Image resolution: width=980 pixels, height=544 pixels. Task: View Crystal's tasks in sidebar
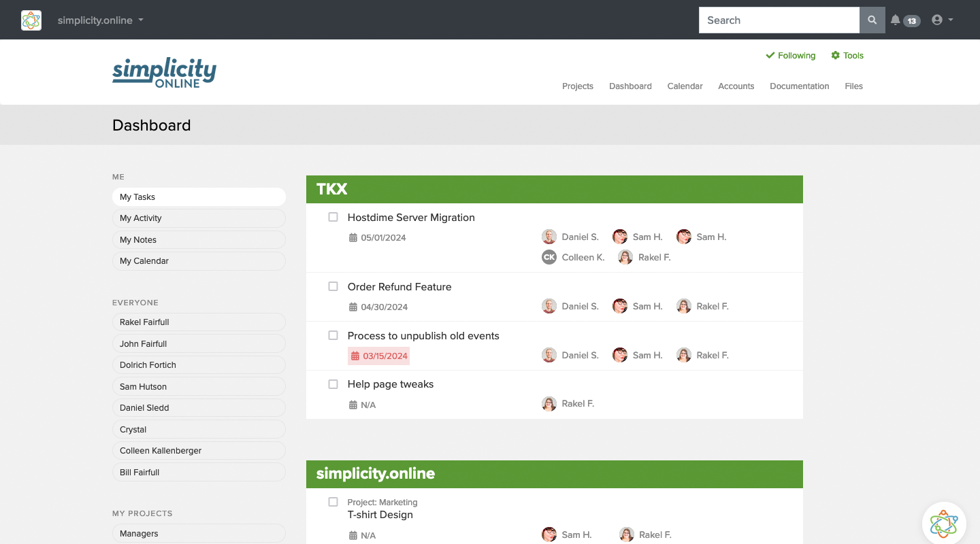(199, 430)
